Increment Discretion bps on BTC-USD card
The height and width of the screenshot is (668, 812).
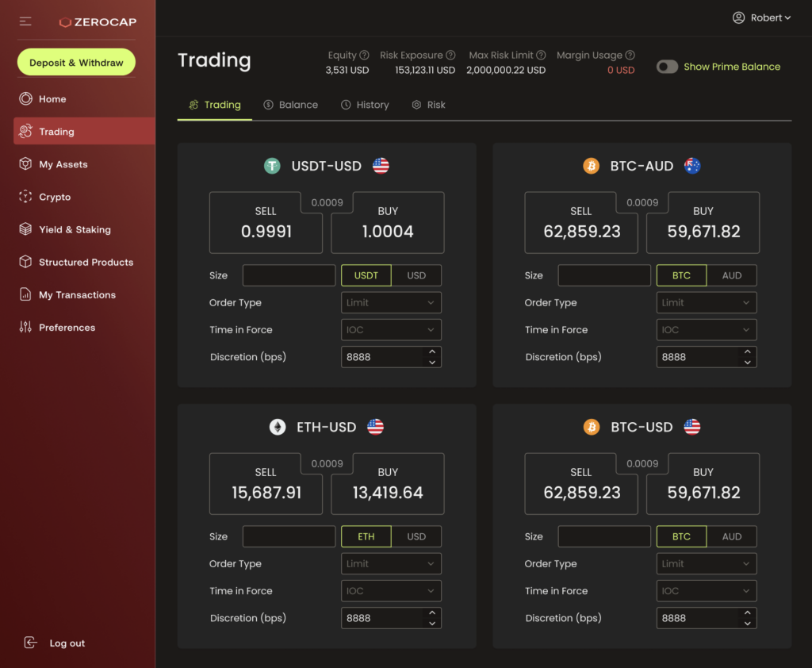[x=747, y=613]
